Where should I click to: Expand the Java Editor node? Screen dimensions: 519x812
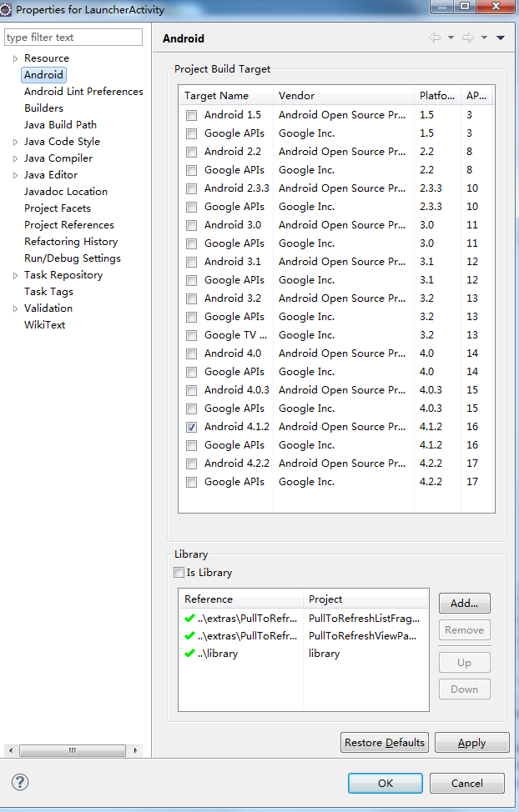(16, 175)
